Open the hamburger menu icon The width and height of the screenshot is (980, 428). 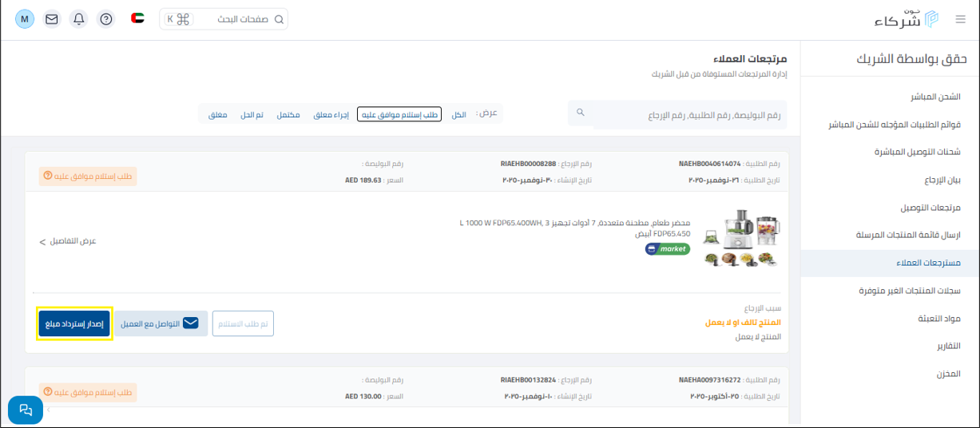coord(960,19)
